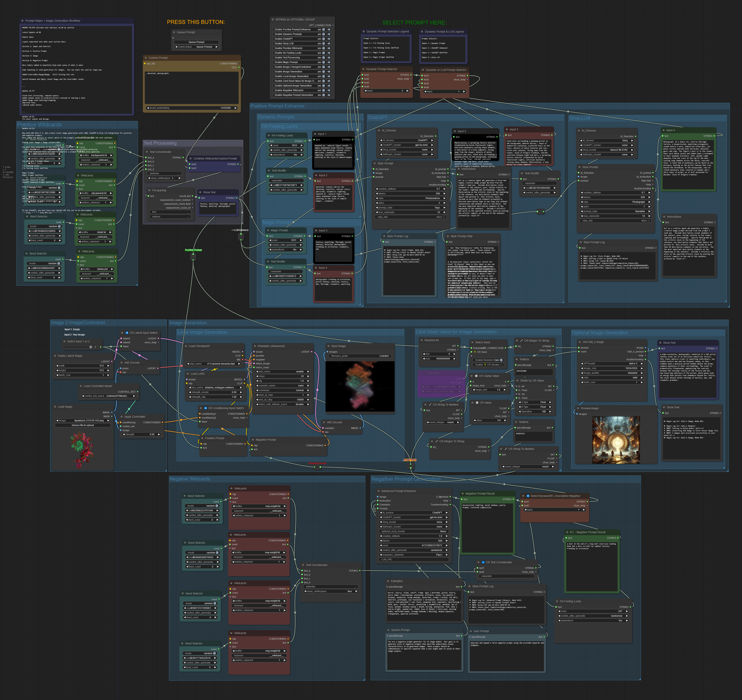Click the Positive Prompt Enhancer group title
The height and width of the screenshot is (700, 742).
coord(277,106)
